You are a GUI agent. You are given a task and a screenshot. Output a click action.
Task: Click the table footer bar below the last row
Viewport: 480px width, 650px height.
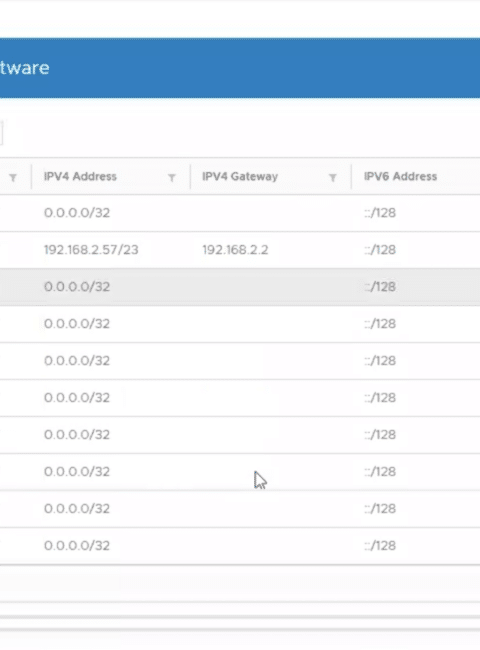point(240,583)
